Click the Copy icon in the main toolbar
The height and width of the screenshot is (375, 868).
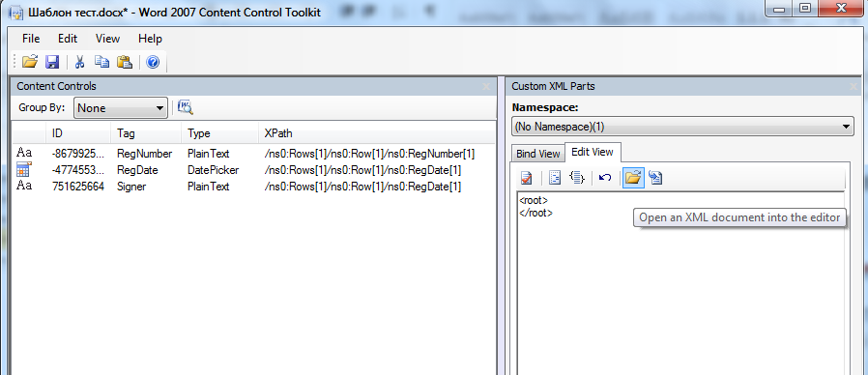coord(101,62)
